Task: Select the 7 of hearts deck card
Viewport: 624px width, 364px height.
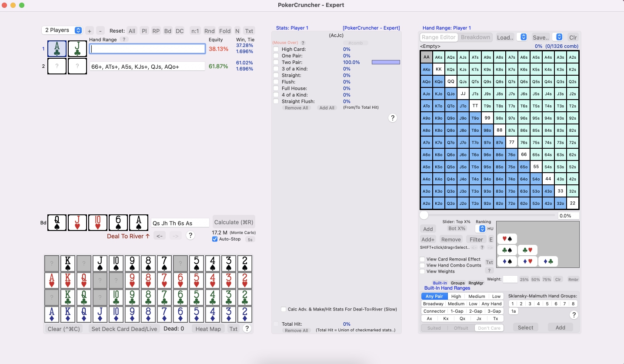Action: 164,281
